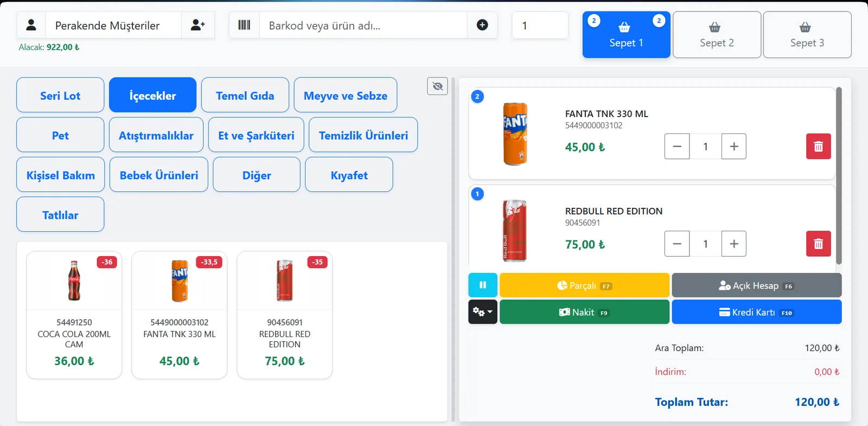Open the Kıyafet category
The width and height of the screenshot is (868, 426).
point(349,174)
